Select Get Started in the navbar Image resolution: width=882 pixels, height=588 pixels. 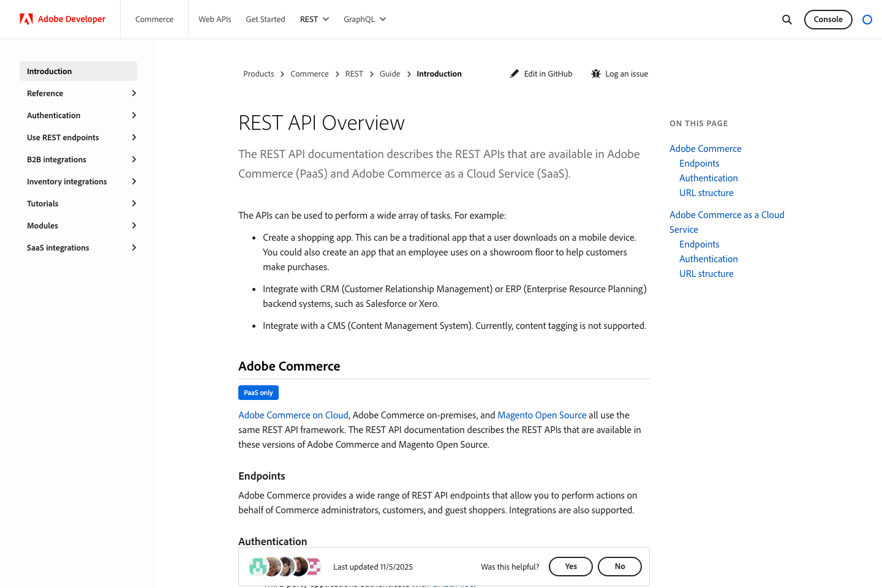pos(265,19)
